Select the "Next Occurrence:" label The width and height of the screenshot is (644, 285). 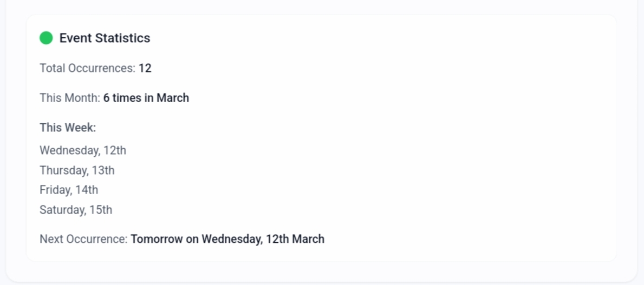click(x=83, y=239)
